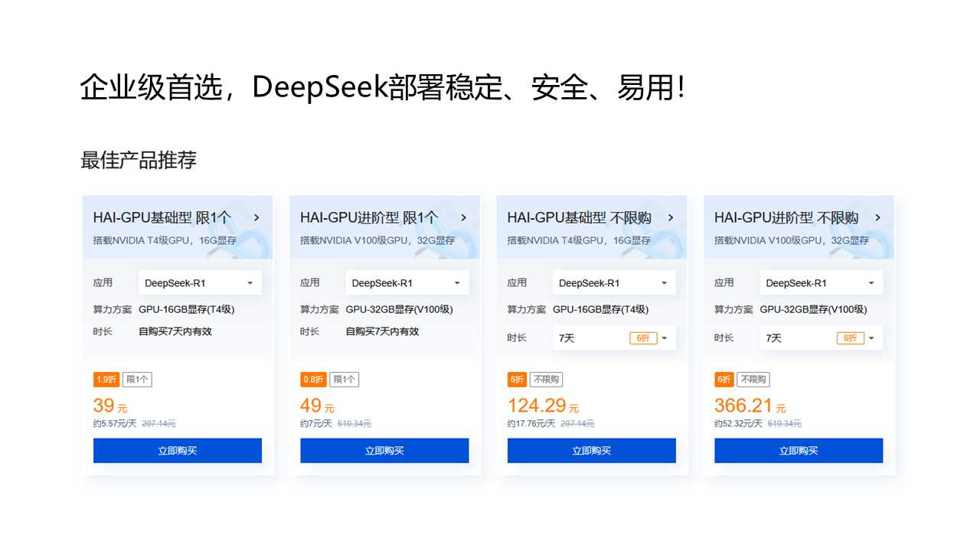Screen dimensions: 980x551
Task: Expand 应用 DeepSeek-R1 dropdown in 基础型 限1个 card
Action: coord(200,282)
